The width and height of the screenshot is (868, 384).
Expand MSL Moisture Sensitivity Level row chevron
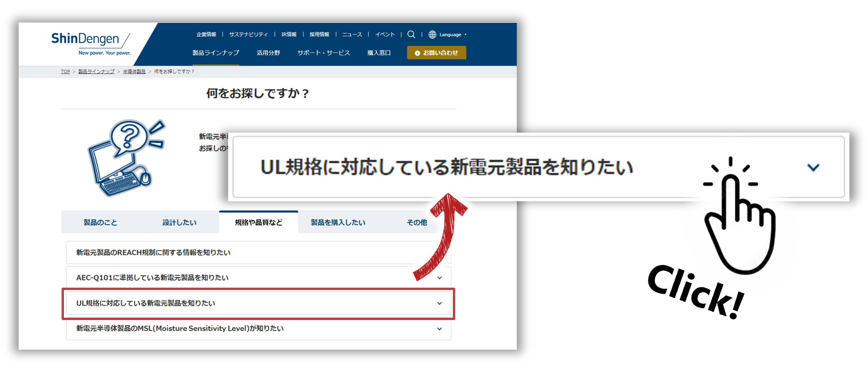pos(439,329)
